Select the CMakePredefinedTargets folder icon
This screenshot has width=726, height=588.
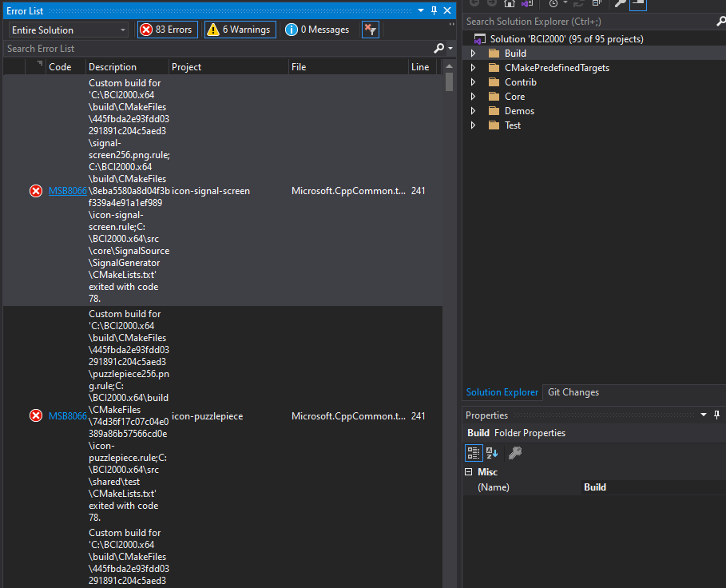[494, 68]
